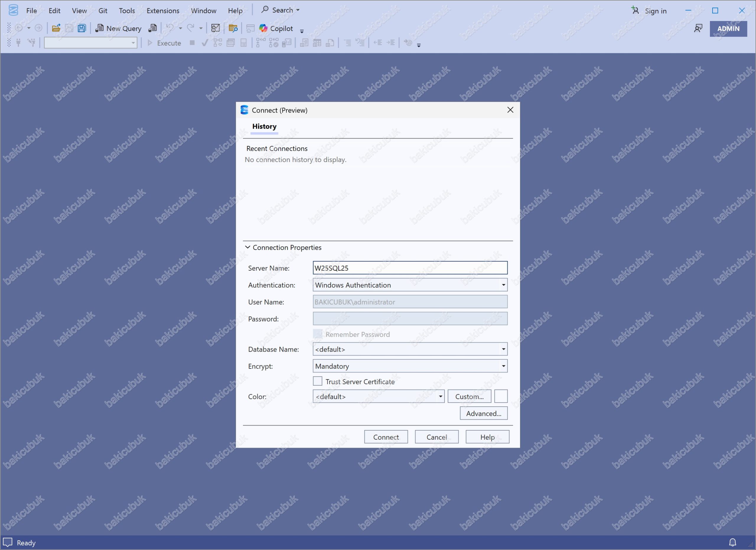The width and height of the screenshot is (756, 550).
Task: Click the Help button in Connect dialog
Action: point(487,437)
